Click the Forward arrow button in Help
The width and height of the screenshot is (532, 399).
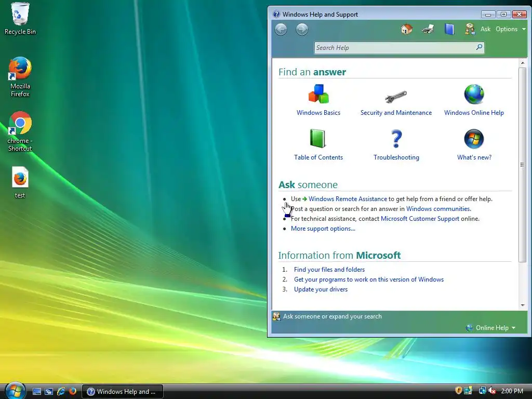click(x=302, y=30)
